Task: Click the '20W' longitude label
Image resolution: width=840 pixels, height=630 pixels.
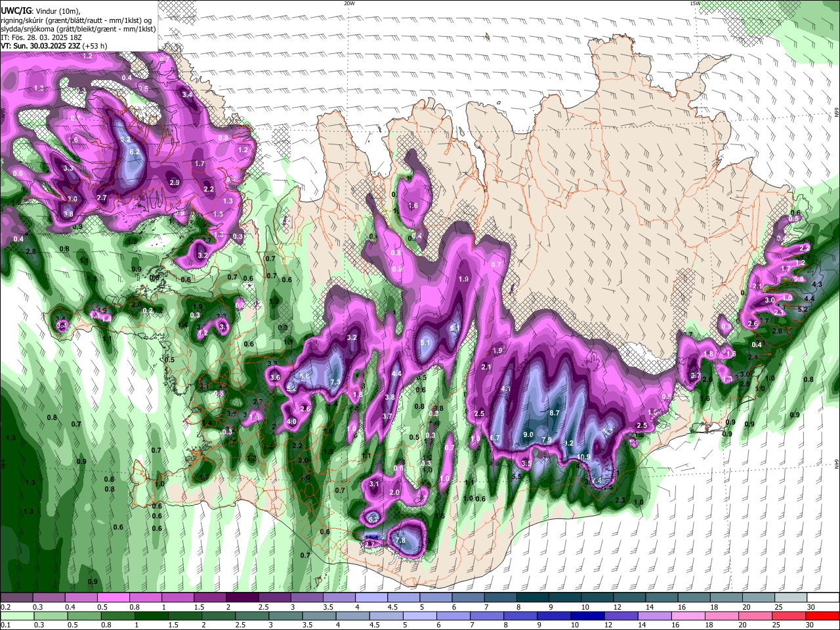Action: (348, 3)
